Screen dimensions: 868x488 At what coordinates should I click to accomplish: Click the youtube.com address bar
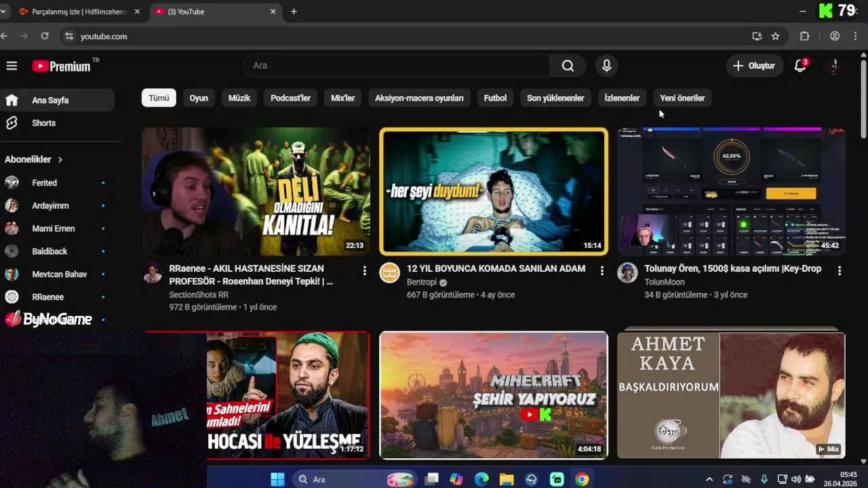click(407, 36)
